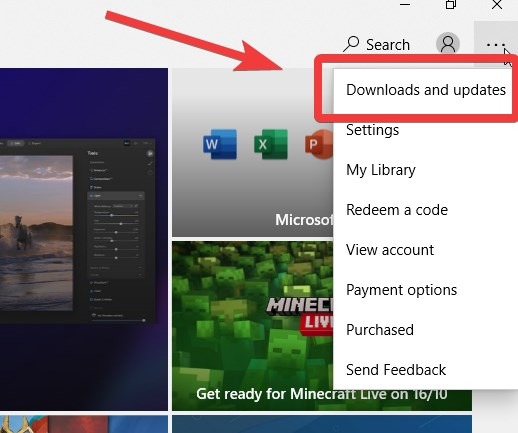Restore down the Store window
This screenshot has width=518, height=433.
tap(451, 5)
